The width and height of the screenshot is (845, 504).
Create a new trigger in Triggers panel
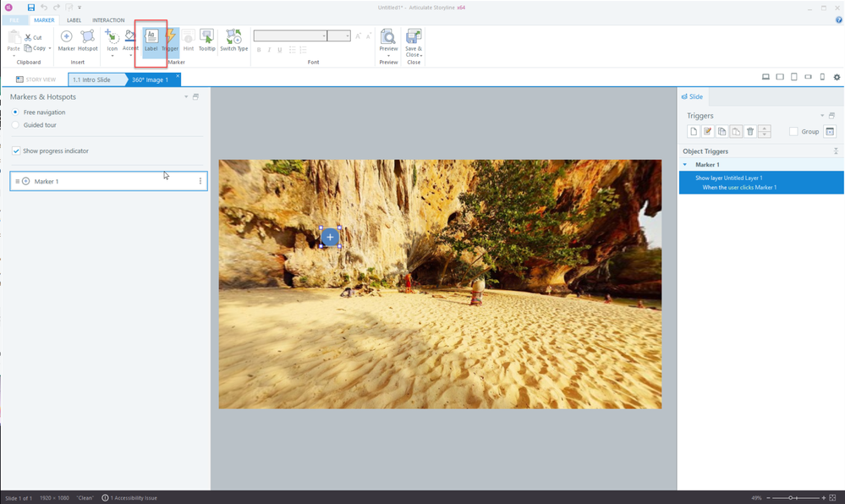[694, 131]
